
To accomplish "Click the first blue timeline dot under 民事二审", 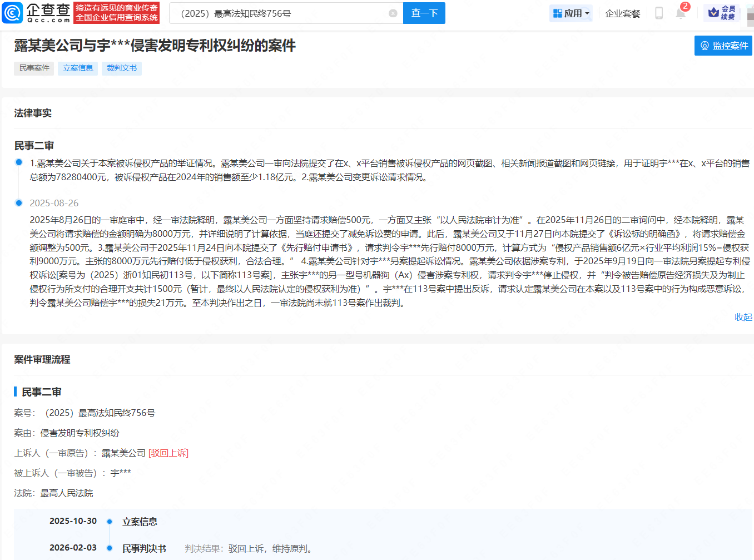I will point(19,162).
